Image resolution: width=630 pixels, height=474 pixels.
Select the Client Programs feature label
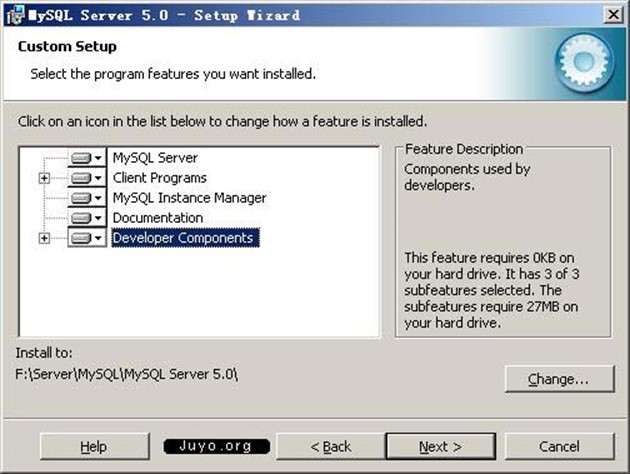pyautogui.click(x=159, y=178)
